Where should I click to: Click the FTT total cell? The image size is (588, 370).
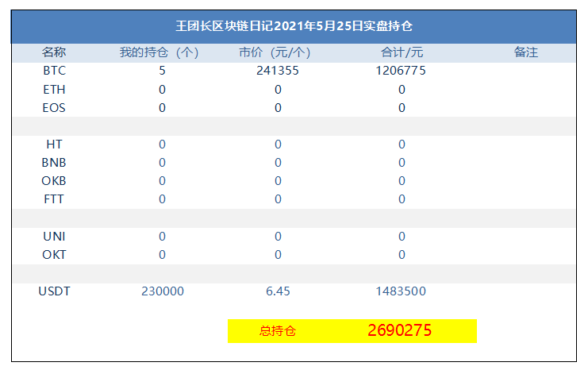click(402, 198)
